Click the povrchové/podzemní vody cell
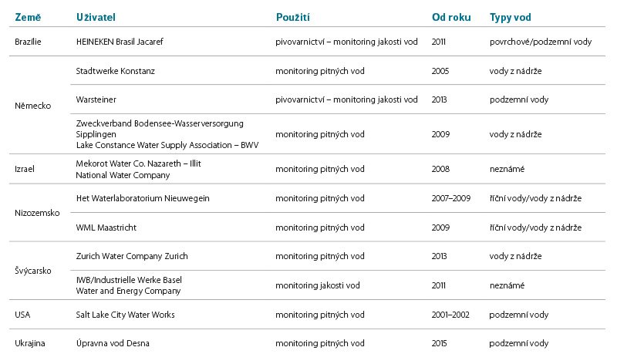Image resolution: width=617 pixels, height=364 pixels. point(541,42)
